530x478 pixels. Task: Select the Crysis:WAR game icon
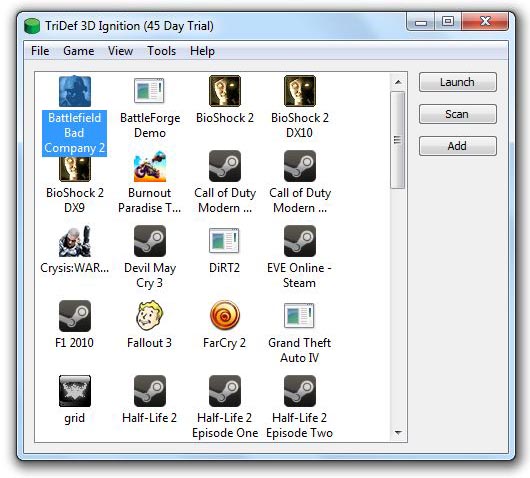(x=75, y=241)
